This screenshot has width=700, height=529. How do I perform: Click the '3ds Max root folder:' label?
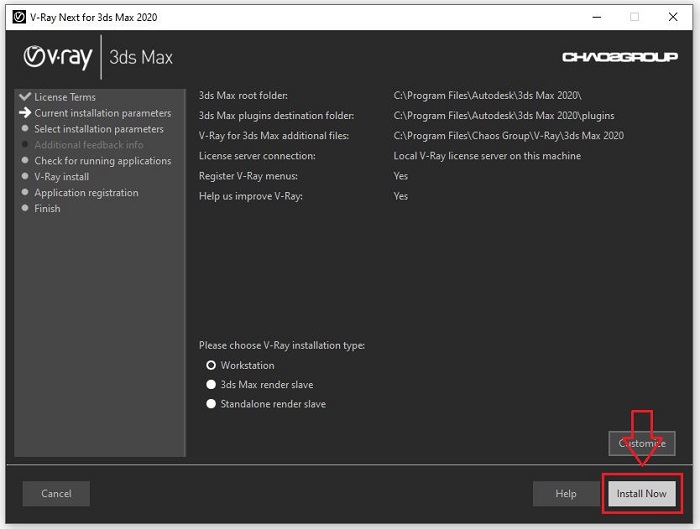point(243,96)
